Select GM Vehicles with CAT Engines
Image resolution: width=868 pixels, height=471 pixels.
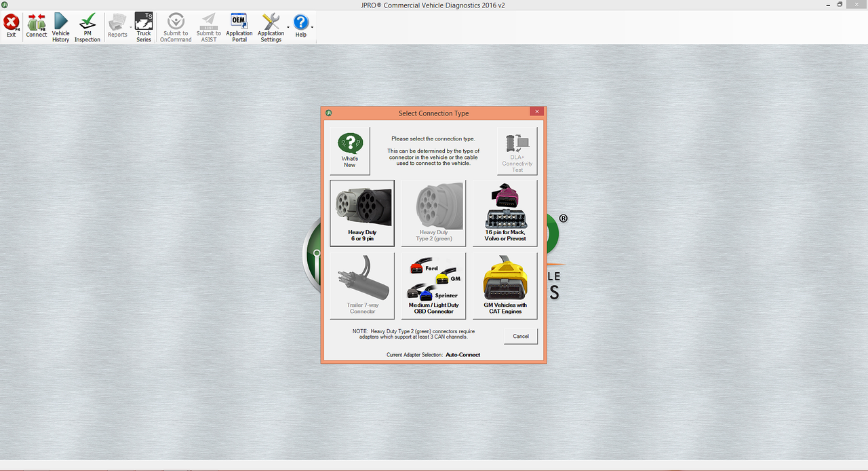505,285
